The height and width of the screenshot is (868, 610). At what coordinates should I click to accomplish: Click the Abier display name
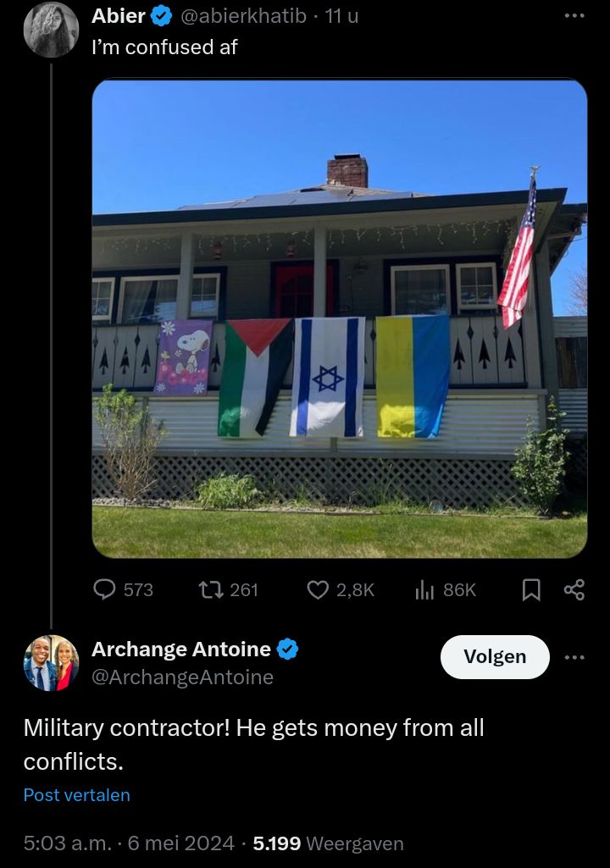119,15
